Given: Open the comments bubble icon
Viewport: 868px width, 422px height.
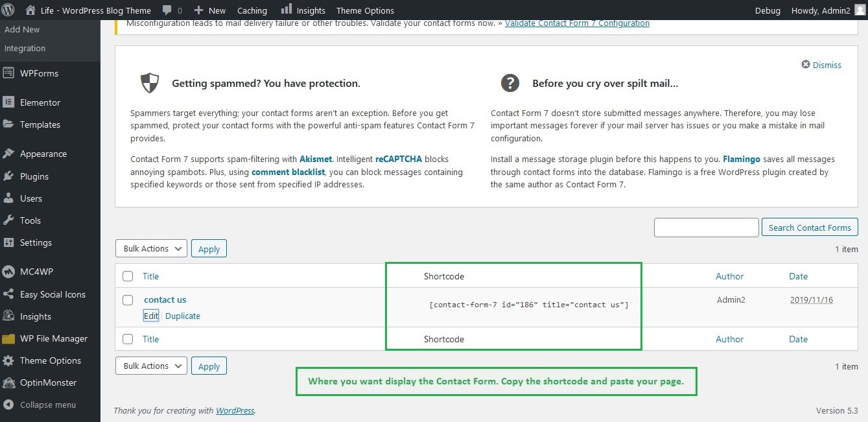Looking at the screenshot, I should 167,10.
